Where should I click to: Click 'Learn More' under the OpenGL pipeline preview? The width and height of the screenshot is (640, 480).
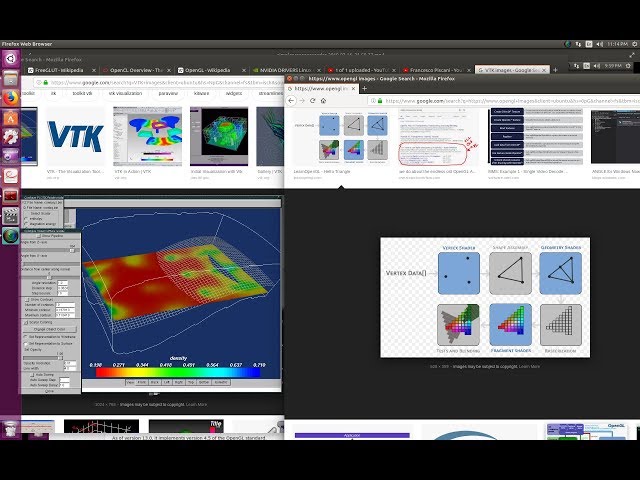[529, 367]
